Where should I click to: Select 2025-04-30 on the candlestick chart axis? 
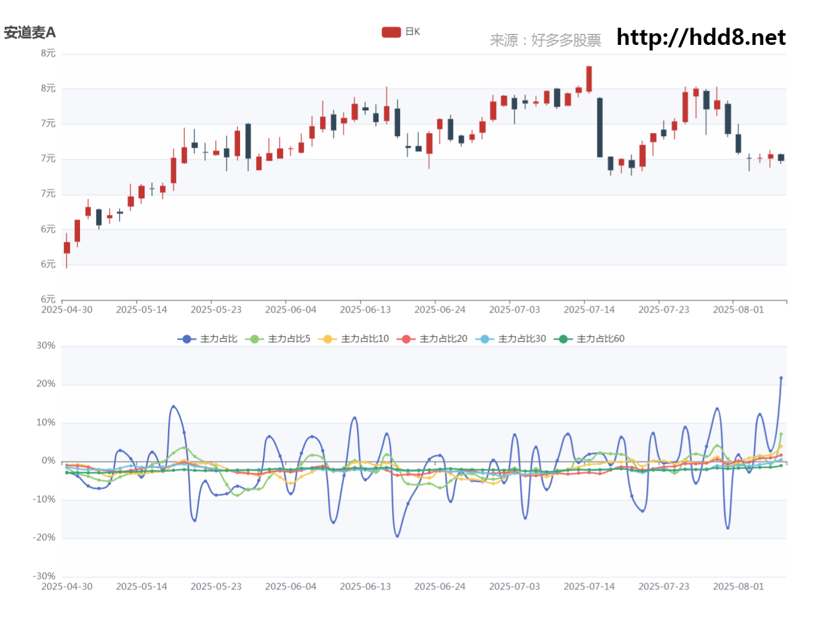67,309
